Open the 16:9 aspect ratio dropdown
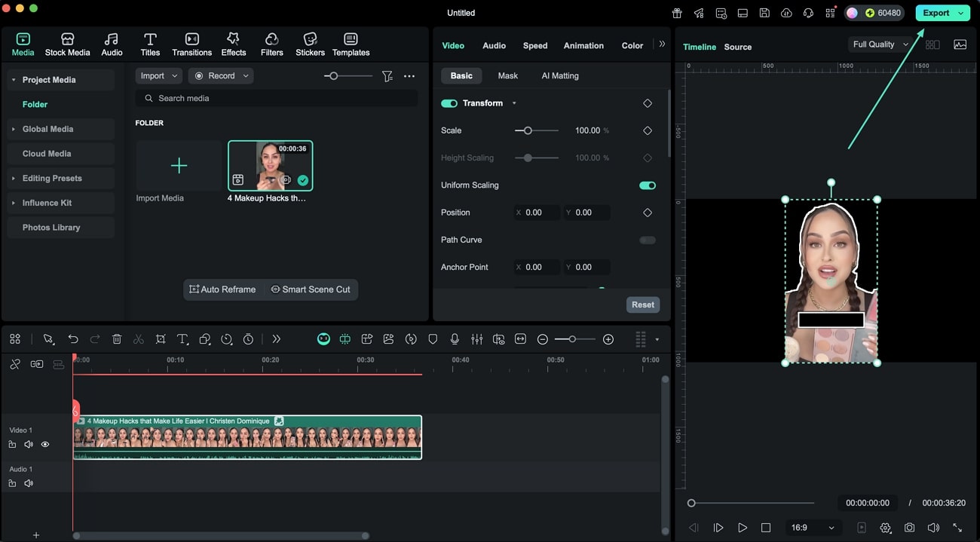The height and width of the screenshot is (542, 980). click(813, 528)
